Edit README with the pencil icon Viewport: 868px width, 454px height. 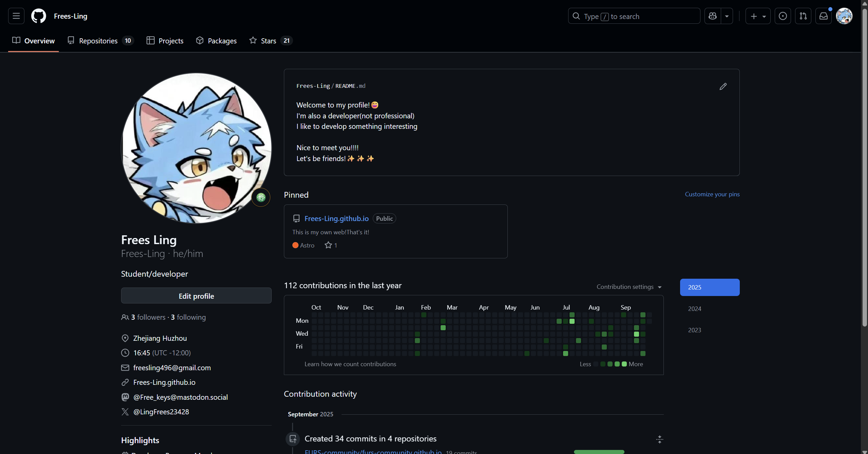723,86
